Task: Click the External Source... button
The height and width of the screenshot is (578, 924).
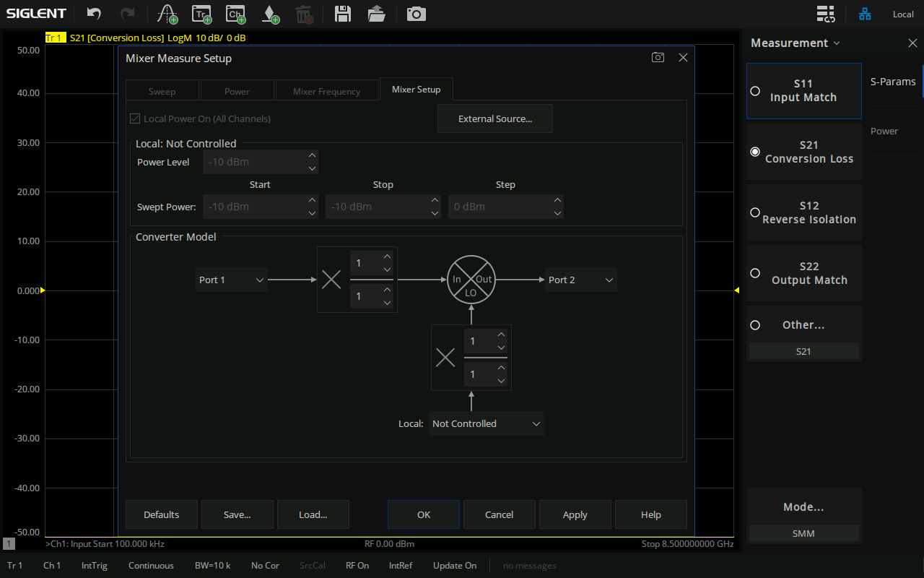Action: tap(494, 118)
